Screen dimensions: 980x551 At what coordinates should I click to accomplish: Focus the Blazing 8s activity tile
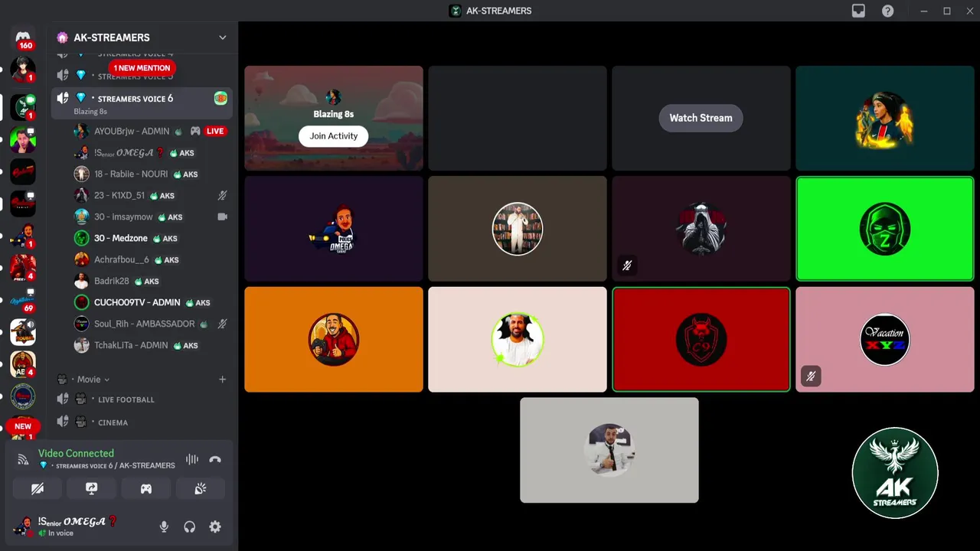click(333, 118)
